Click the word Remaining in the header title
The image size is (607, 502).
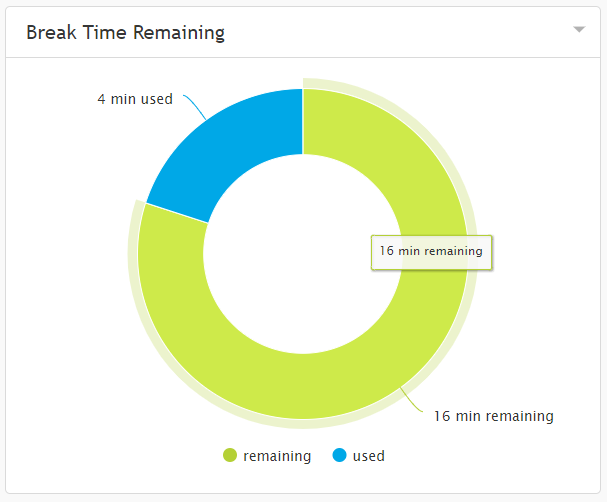pyautogui.click(x=179, y=33)
